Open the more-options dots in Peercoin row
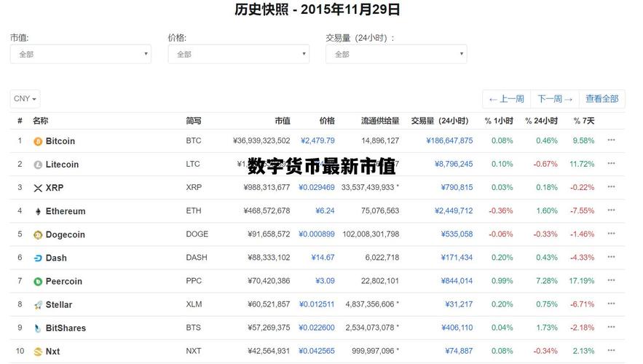 [x=611, y=280]
